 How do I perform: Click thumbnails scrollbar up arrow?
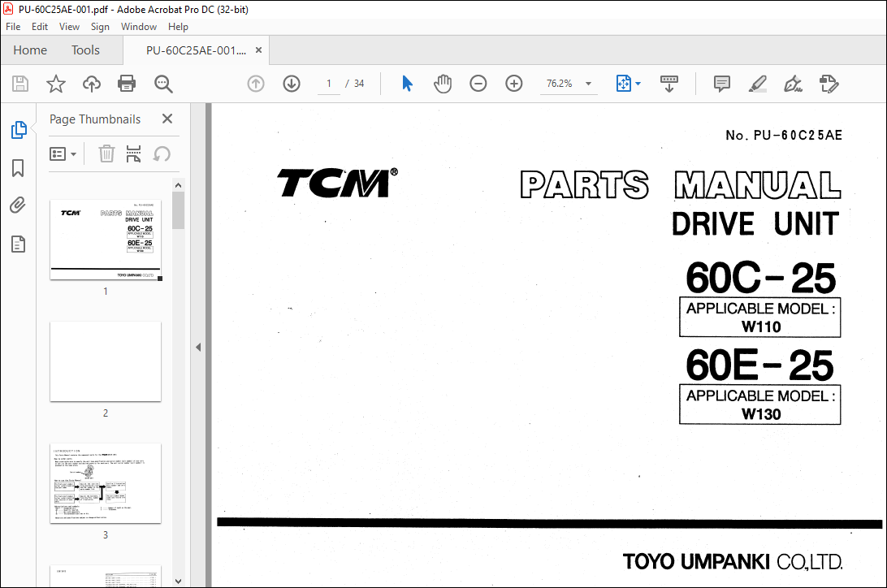pyautogui.click(x=178, y=185)
